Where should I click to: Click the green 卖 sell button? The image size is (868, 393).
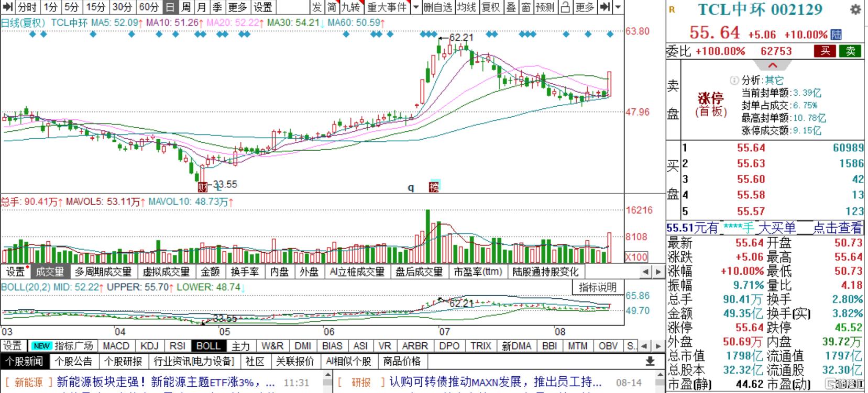850,51
